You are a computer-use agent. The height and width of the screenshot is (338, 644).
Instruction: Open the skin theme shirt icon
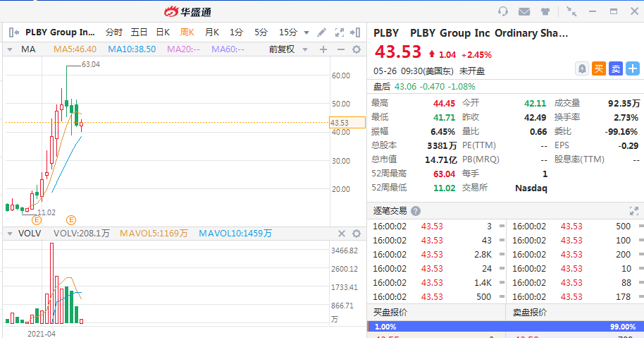545,11
